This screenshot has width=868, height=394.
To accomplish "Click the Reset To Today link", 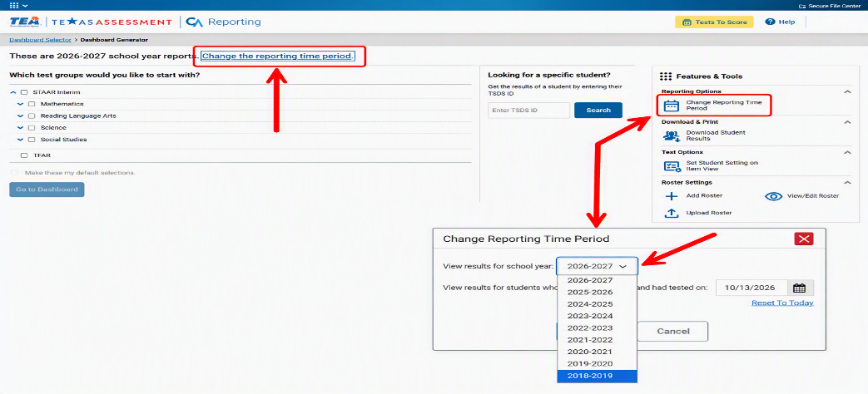I will 782,303.
